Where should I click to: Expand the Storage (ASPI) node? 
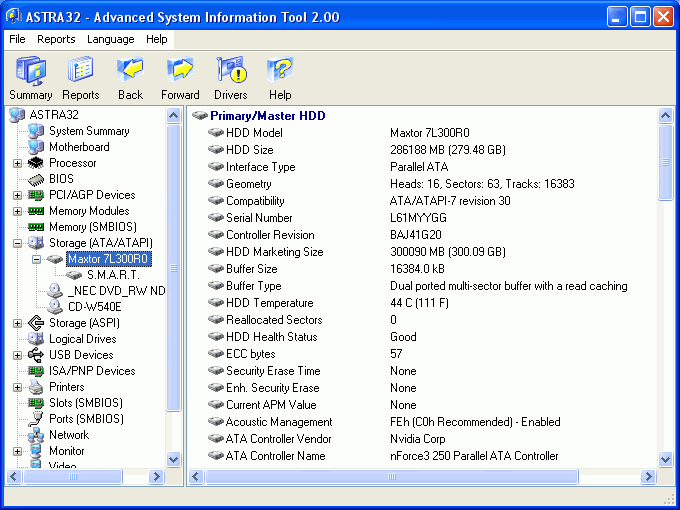click(x=17, y=324)
